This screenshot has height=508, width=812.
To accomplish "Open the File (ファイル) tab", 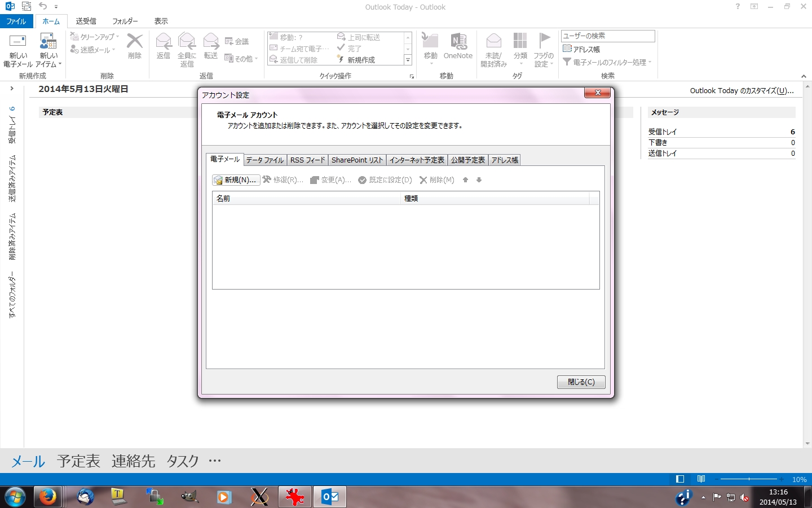I will [16, 21].
